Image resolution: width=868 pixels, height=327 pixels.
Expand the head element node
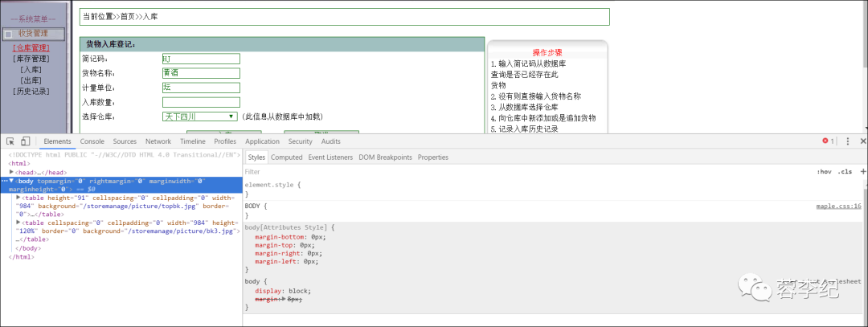[x=11, y=172]
